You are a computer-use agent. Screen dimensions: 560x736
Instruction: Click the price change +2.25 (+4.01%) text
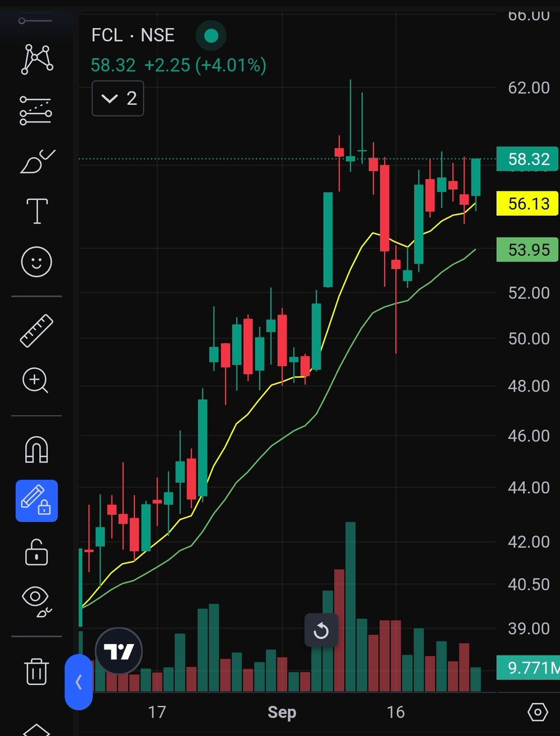205,65
